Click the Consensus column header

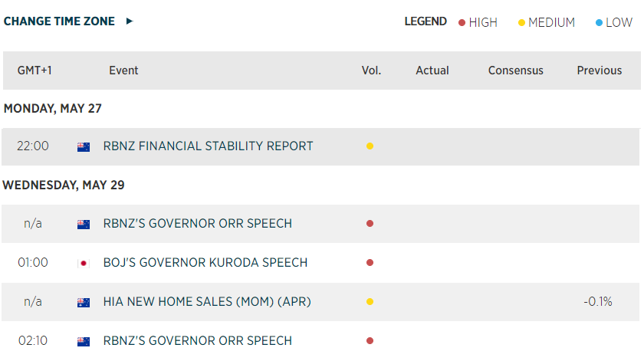click(515, 71)
